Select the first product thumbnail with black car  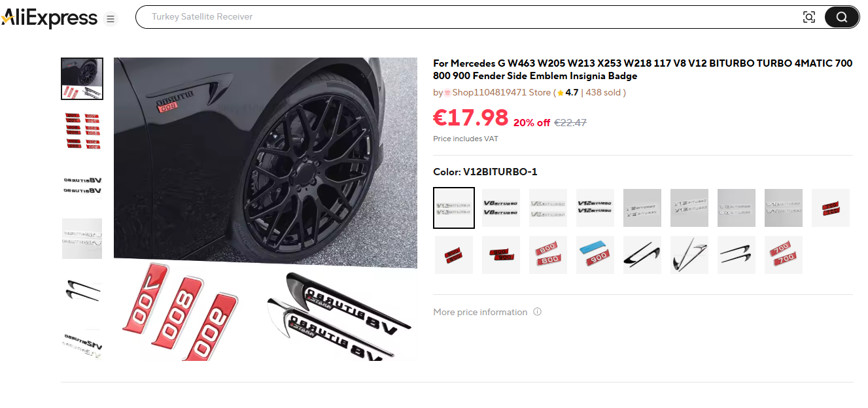point(82,78)
